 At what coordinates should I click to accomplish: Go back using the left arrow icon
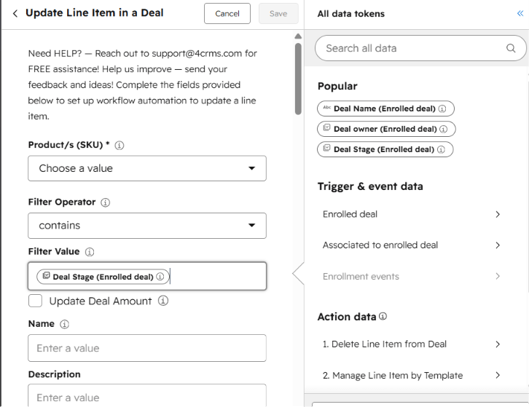click(x=15, y=13)
